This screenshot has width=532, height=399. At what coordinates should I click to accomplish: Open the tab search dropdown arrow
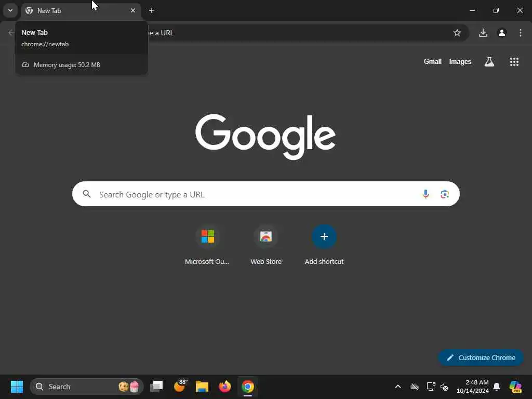[10, 10]
